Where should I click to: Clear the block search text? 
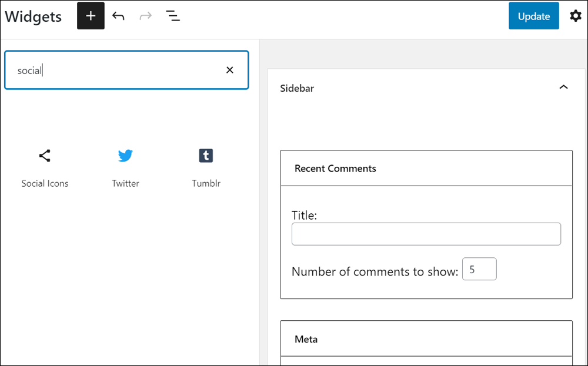[x=230, y=70]
